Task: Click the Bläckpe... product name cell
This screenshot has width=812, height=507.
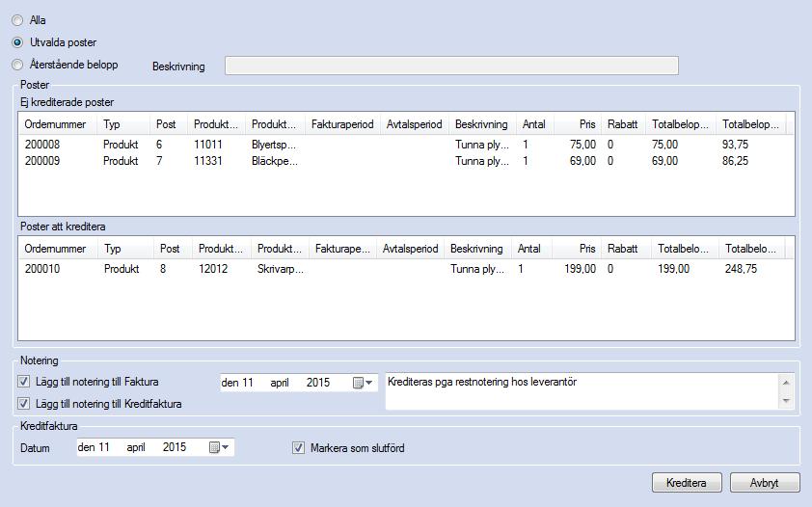Action: 275,161
